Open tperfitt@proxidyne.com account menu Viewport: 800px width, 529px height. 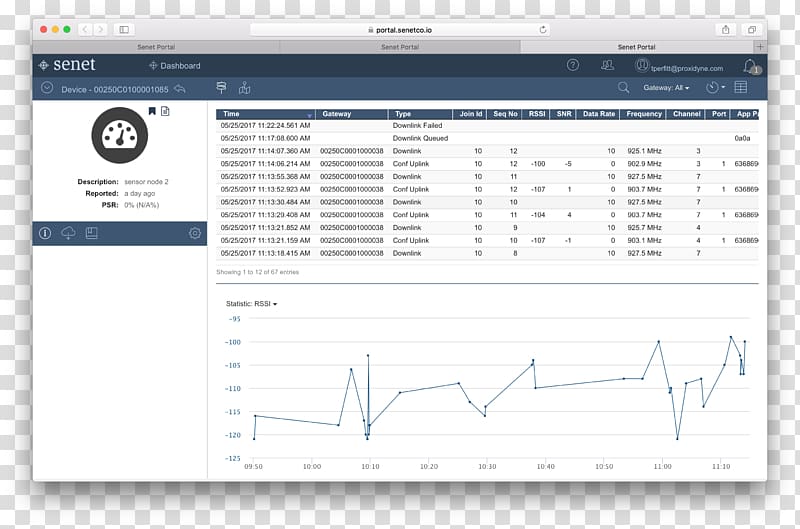pos(679,67)
